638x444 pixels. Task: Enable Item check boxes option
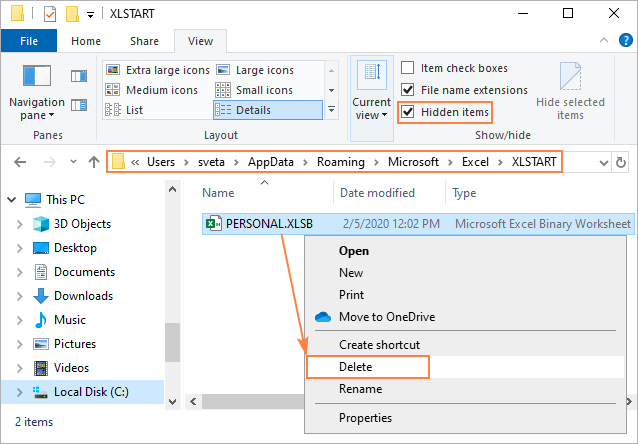(408, 68)
